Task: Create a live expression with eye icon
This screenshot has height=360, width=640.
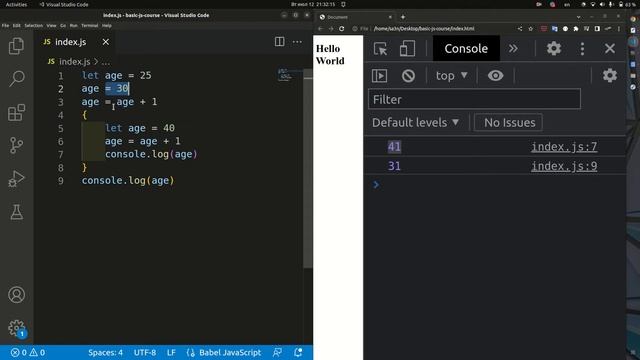Action: click(x=496, y=76)
